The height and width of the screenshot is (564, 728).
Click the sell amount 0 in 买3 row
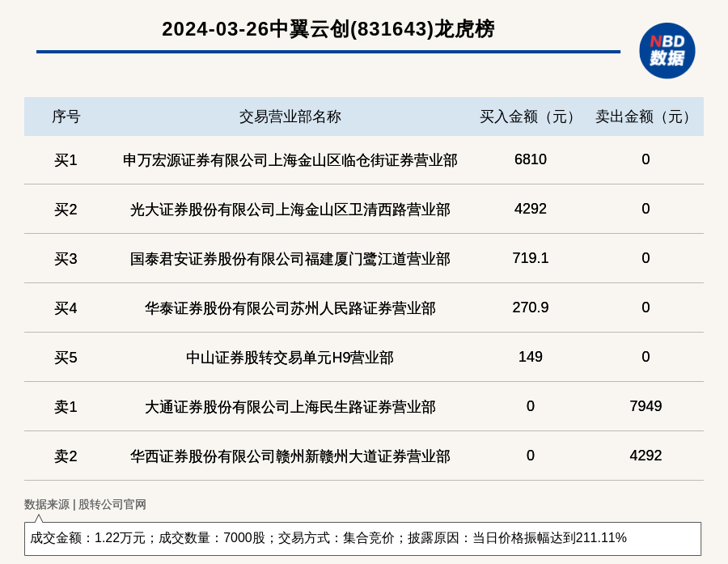[645, 258]
